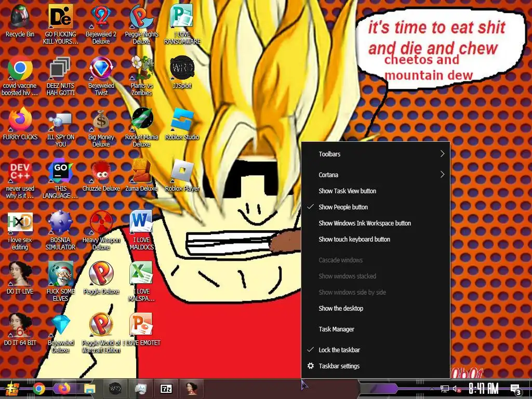Click the Start button on taskbar
Viewport: 532px width, 399px height.
point(12,389)
